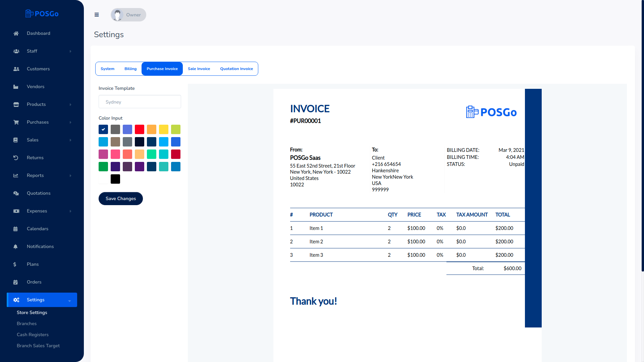The width and height of the screenshot is (644, 362).
Task: Toggle the currently selected black checkbox swatch
Action: click(x=103, y=129)
